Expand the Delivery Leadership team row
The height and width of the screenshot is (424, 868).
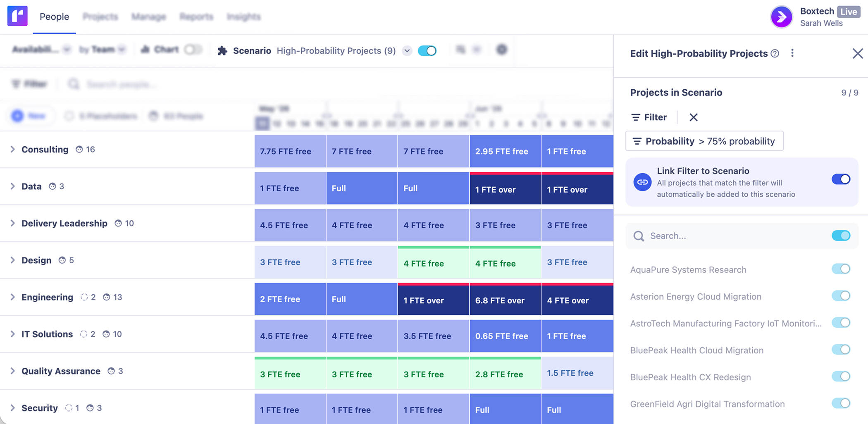(x=12, y=223)
